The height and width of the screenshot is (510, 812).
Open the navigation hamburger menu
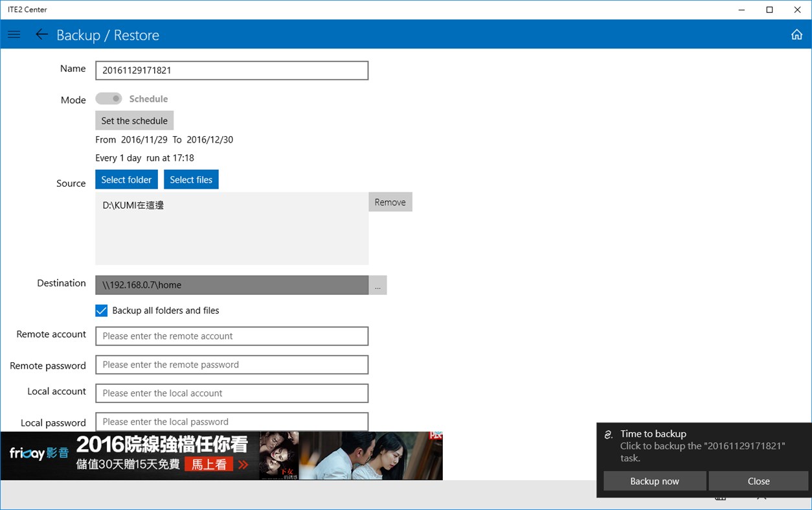coord(14,34)
